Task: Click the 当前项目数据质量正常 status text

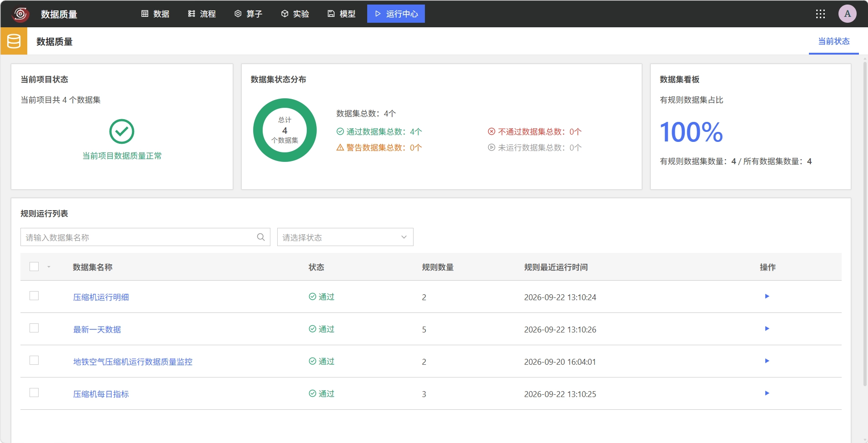Action: 122,156
